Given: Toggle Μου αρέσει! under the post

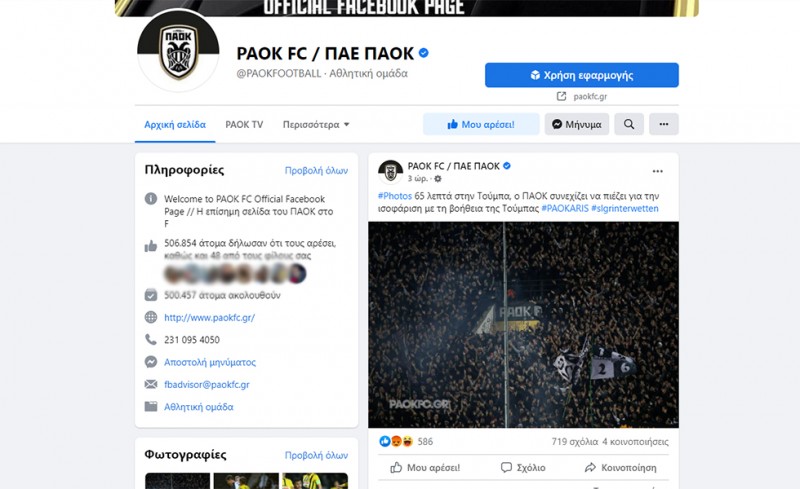Looking at the screenshot, I should click(426, 468).
